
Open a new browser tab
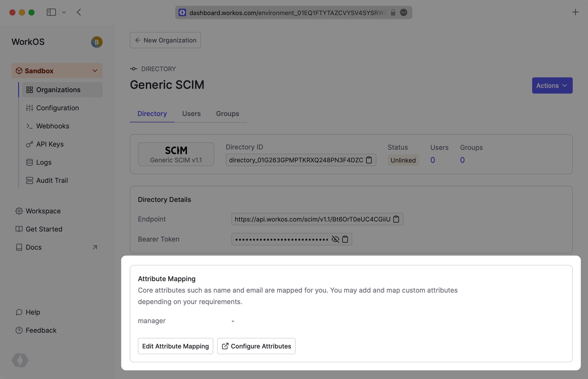click(575, 12)
